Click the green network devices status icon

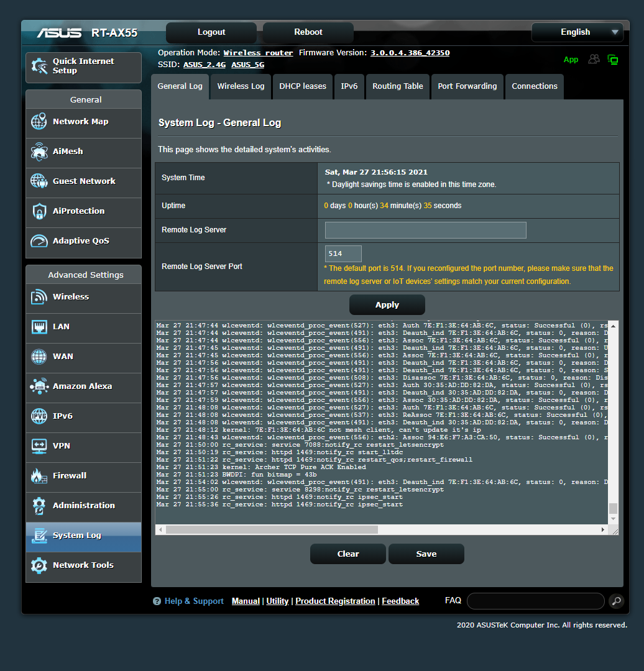tap(613, 60)
